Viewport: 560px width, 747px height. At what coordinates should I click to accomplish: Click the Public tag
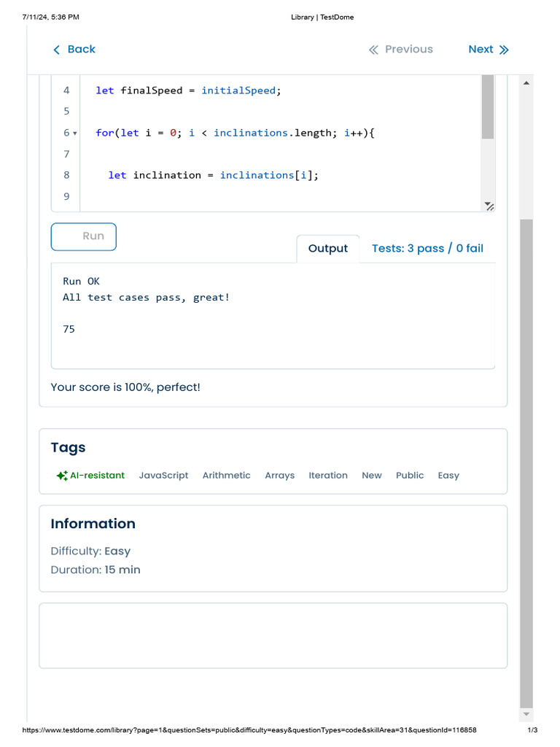(410, 476)
